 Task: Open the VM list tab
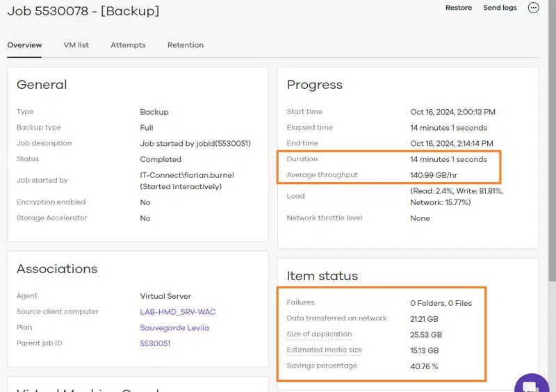tap(76, 45)
